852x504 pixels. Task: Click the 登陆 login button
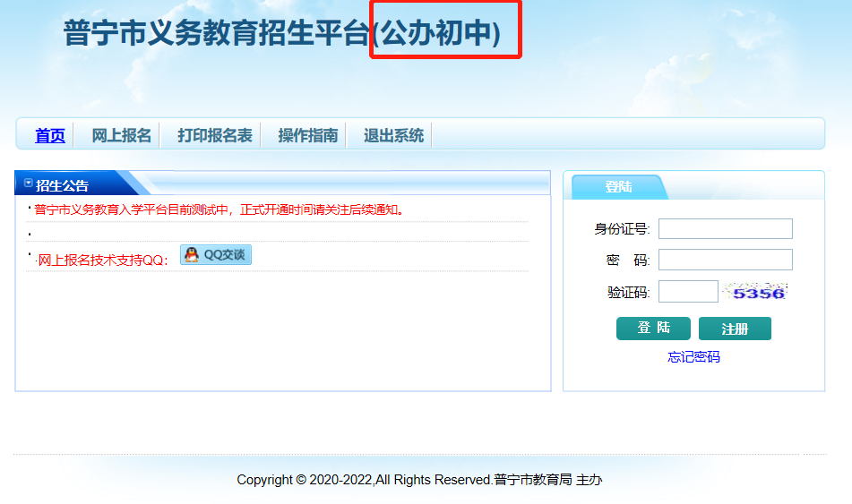pos(653,329)
